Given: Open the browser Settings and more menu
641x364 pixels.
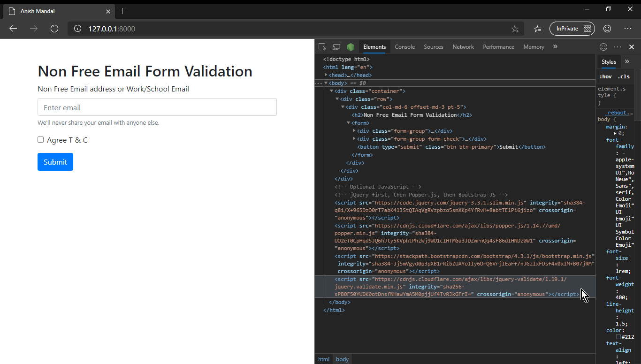Looking at the screenshot, I should tap(628, 29).
